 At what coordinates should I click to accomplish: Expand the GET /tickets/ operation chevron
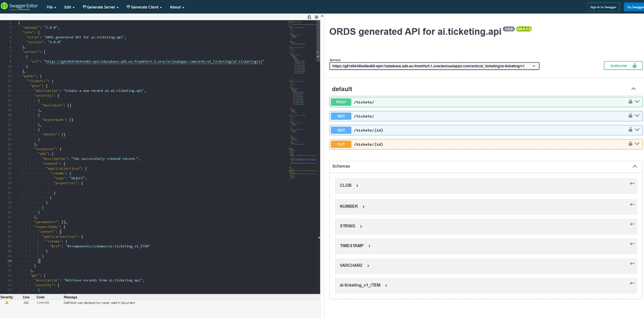click(x=637, y=116)
